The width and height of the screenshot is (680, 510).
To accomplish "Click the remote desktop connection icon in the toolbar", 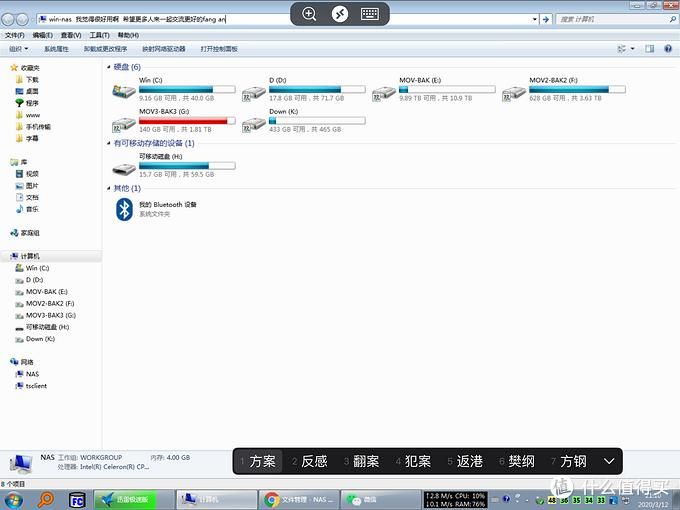I will coord(339,13).
